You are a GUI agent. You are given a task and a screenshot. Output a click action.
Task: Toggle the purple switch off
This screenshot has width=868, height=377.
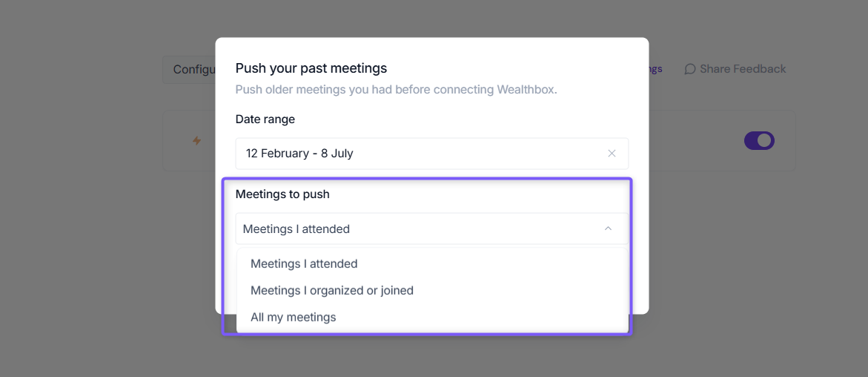pos(759,140)
